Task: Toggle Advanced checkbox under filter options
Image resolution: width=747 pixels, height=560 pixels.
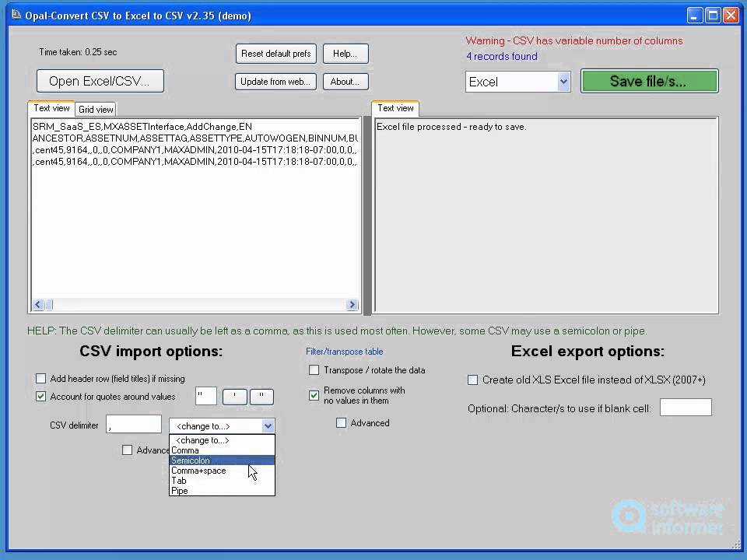Action: [x=341, y=423]
